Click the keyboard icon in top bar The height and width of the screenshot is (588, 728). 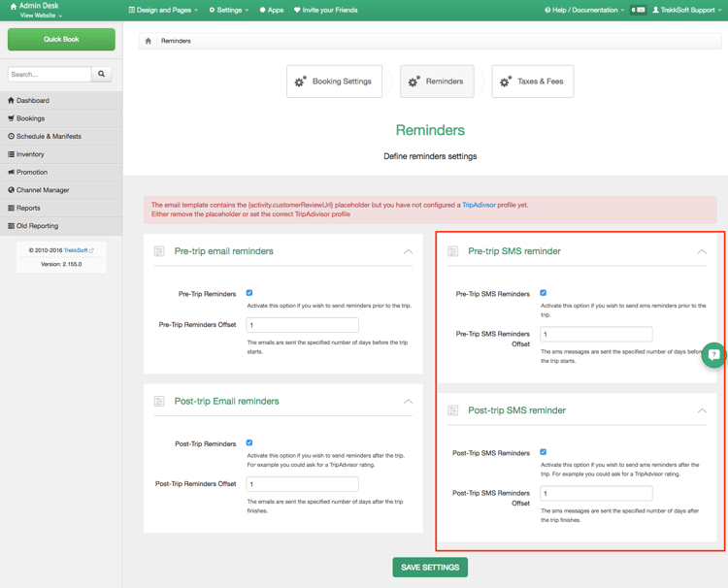coord(638,10)
